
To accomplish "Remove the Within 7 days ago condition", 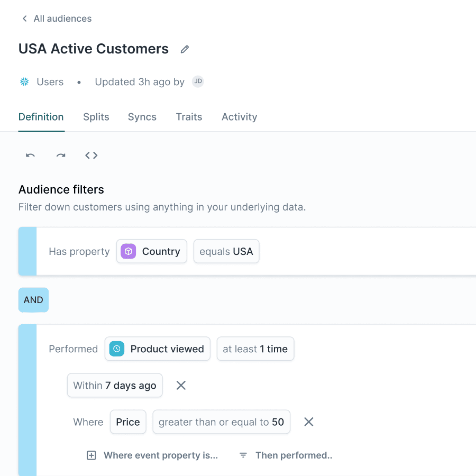I will 181,386.
